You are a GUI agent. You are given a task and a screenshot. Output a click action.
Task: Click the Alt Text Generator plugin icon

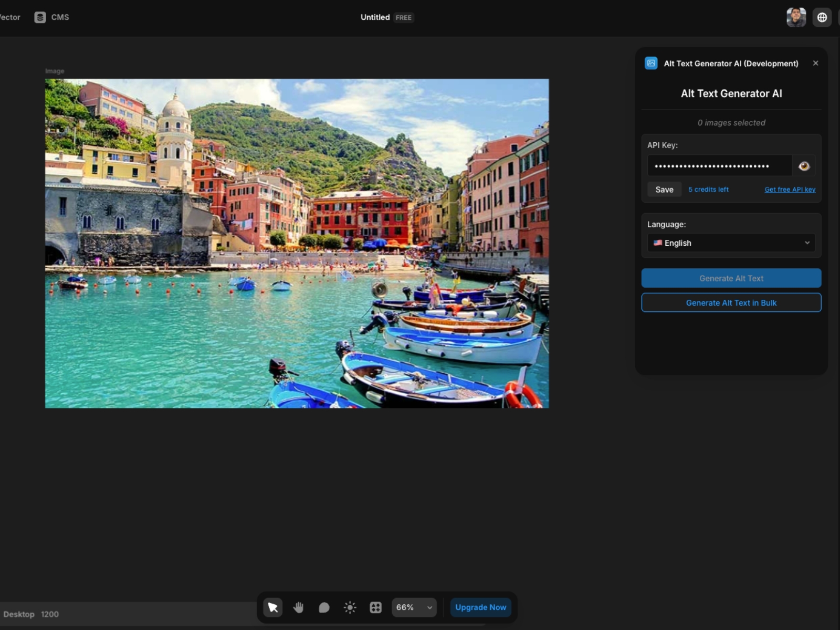(650, 63)
